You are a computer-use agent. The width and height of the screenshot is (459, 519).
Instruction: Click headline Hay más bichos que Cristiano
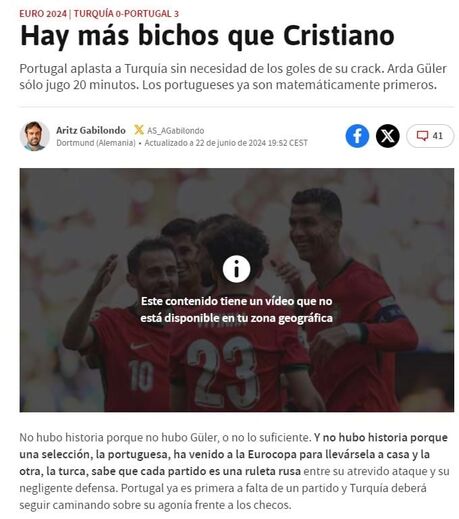[x=207, y=36]
